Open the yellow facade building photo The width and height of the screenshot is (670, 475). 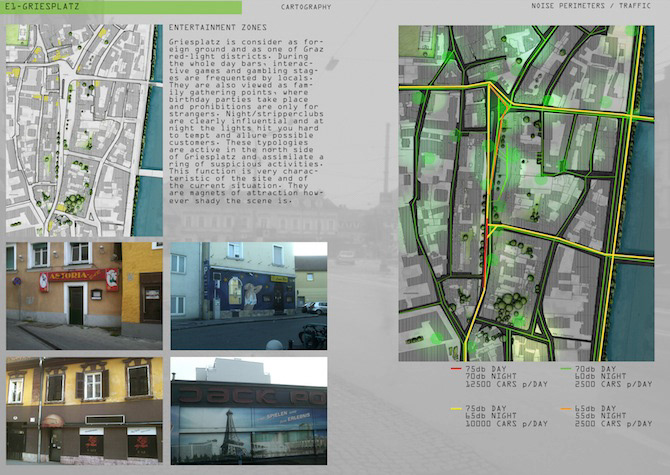click(x=84, y=411)
